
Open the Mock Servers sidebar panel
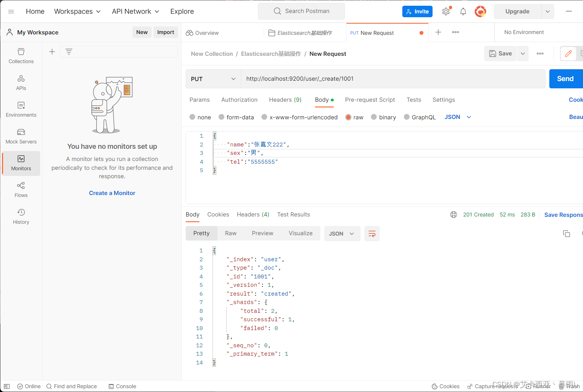[21, 137]
